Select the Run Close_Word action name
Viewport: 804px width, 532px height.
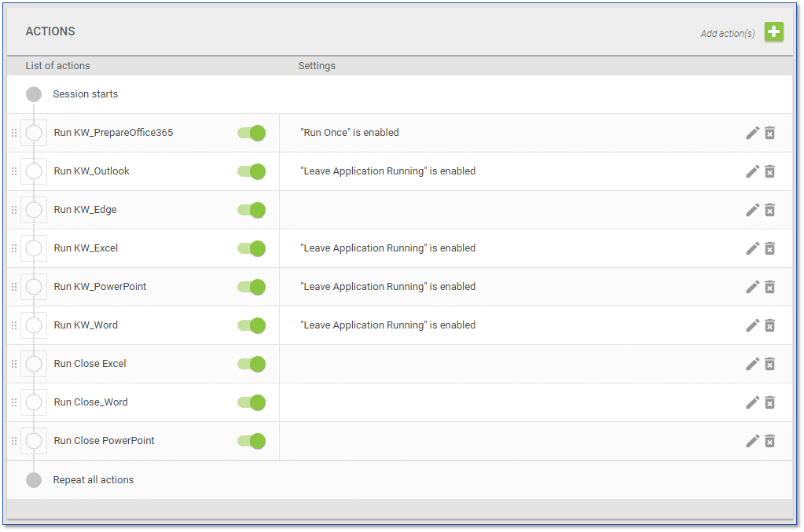pos(90,402)
